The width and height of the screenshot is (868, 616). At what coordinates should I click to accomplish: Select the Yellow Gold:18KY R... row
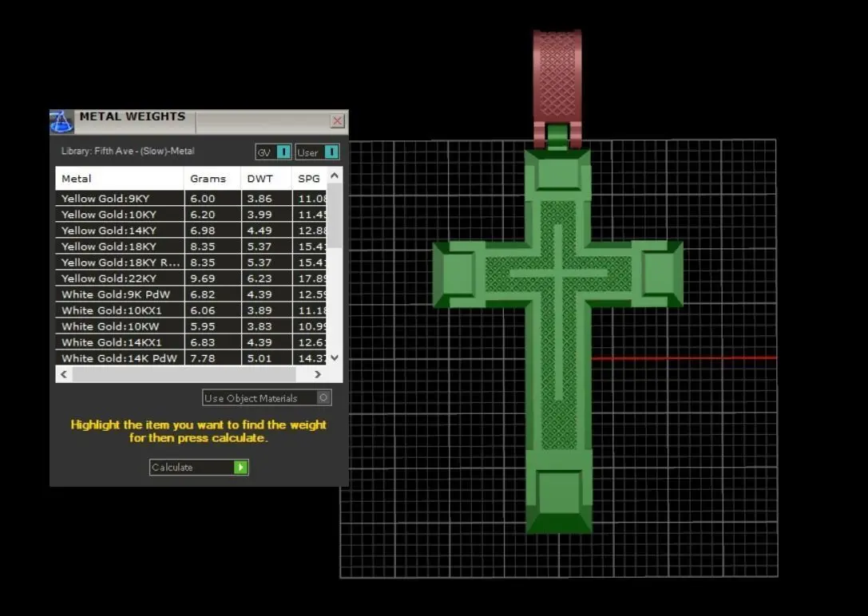[191, 263]
